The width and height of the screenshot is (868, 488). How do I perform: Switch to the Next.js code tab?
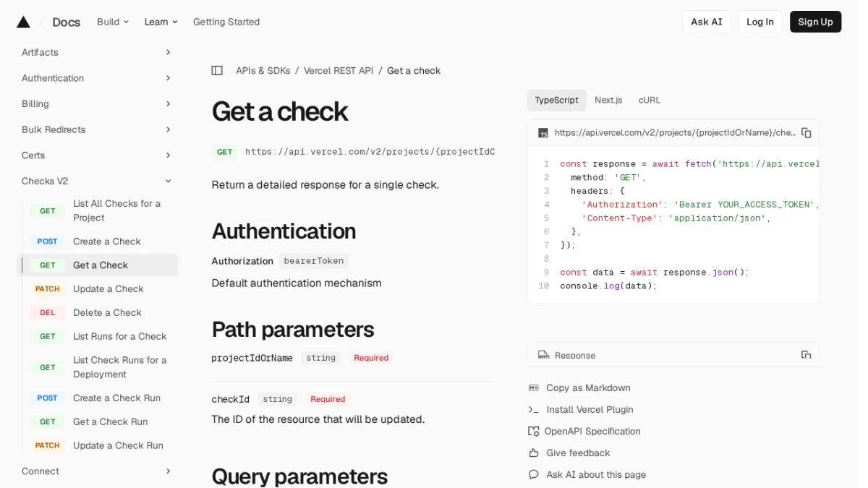point(608,100)
